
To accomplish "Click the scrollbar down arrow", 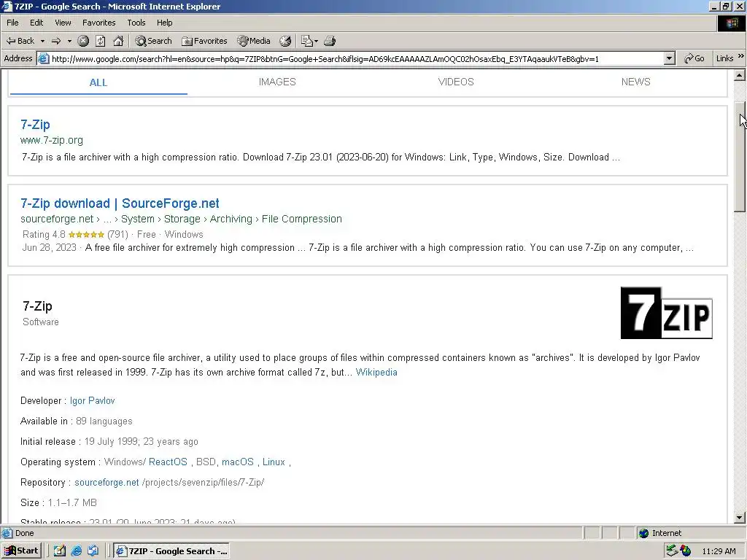I will coord(740,518).
